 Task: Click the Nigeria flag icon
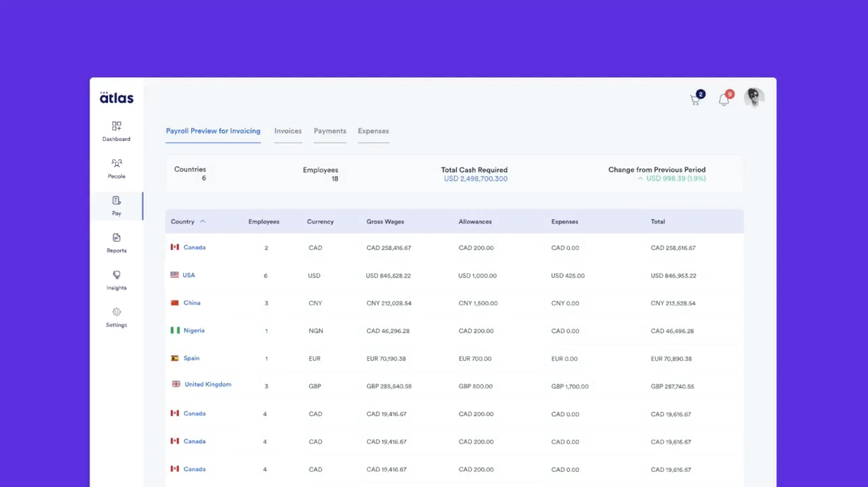[175, 330]
